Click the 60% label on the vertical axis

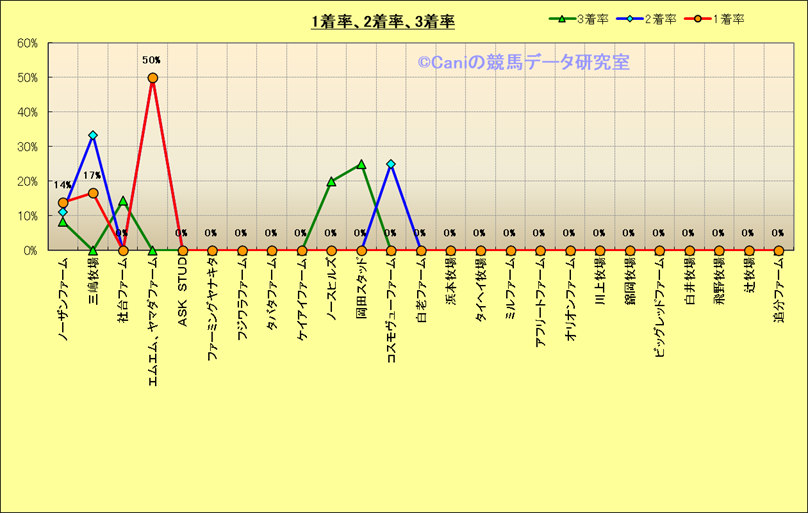pos(28,43)
